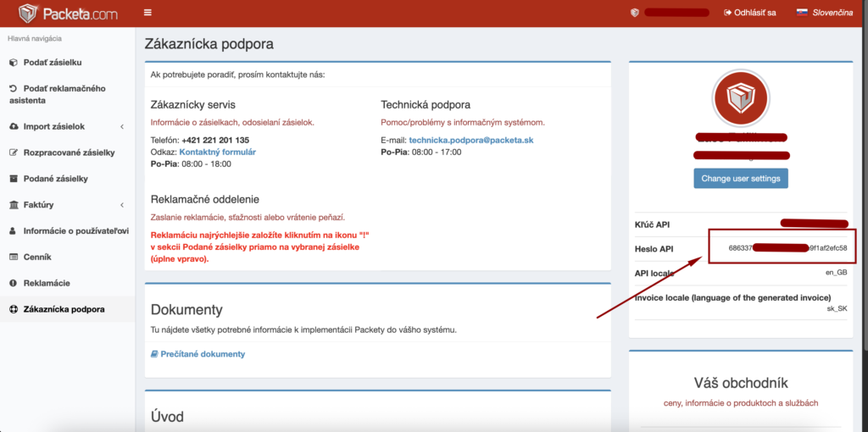Click the Reklamácie exclamation icon
Screen dimensions: 868x432
tap(13, 283)
